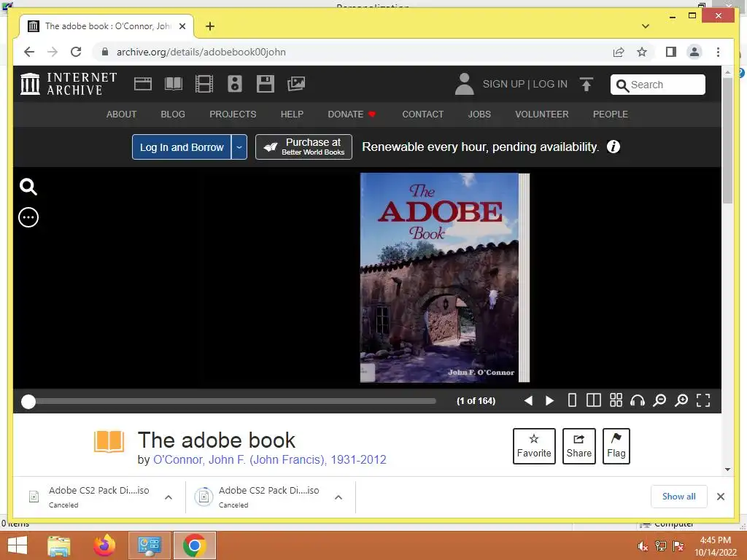Screen dimensions: 747x560
Task: Open the Chrome profile icon
Action: tap(694, 52)
